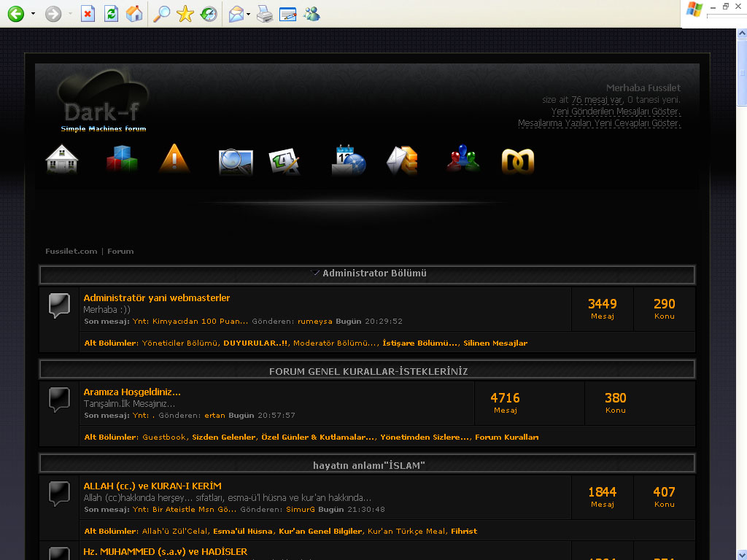Open forum search magnifier picture icon

coord(236,162)
